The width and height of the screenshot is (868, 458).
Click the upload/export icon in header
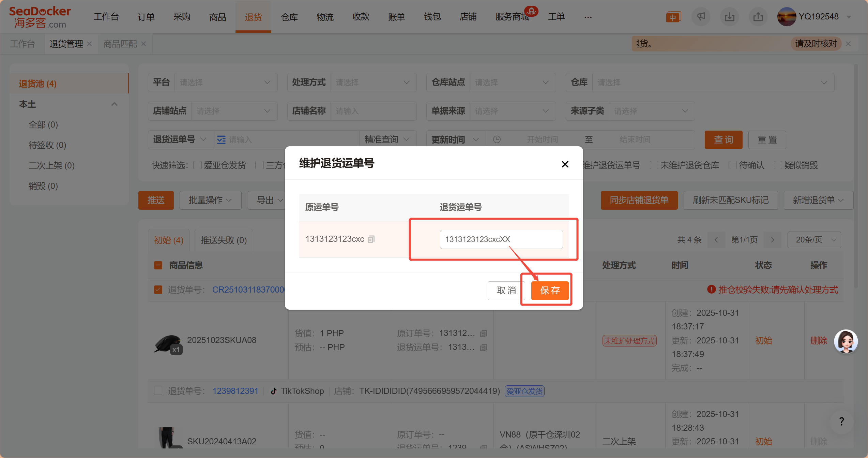tap(758, 17)
